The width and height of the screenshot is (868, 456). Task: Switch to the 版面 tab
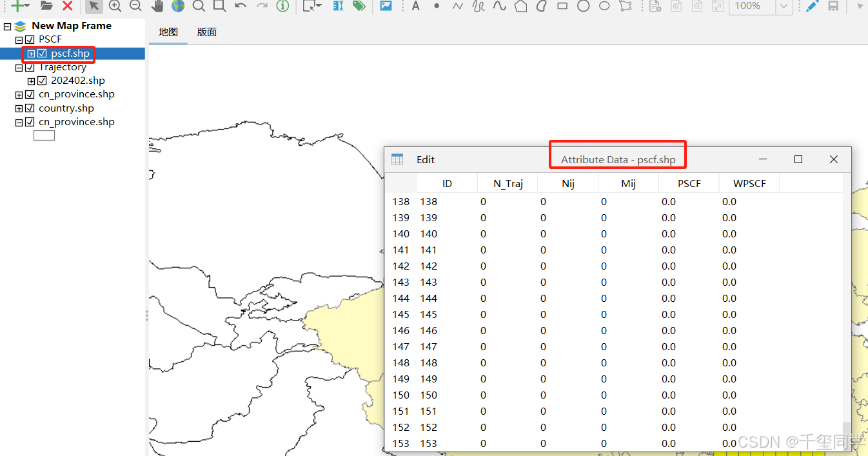tap(207, 32)
